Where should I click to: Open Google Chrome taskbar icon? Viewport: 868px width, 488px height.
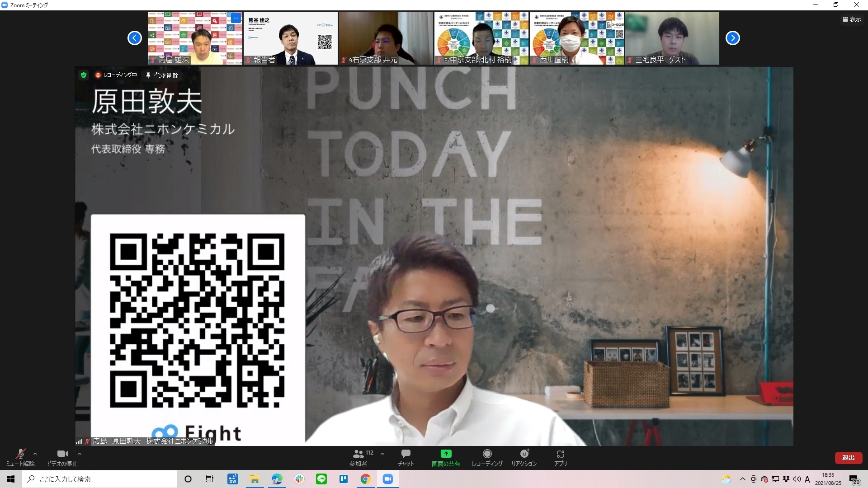(366, 479)
